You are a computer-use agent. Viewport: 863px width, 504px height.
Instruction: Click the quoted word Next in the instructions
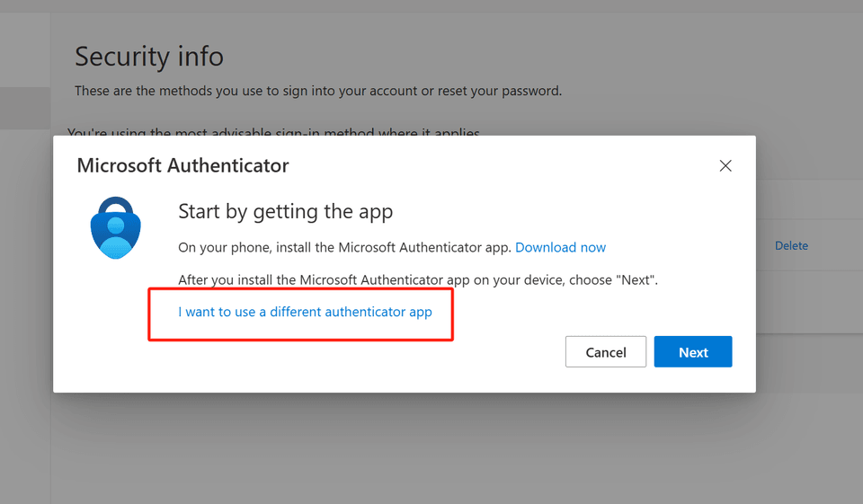(x=636, y=279)
